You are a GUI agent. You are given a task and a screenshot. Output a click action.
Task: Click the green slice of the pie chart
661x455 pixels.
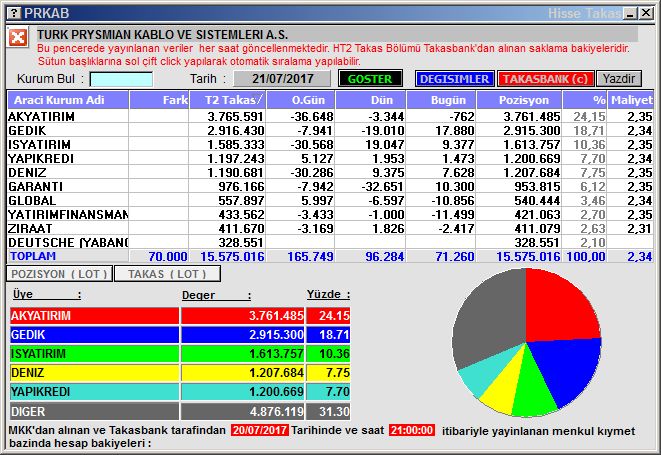(533, 388)
